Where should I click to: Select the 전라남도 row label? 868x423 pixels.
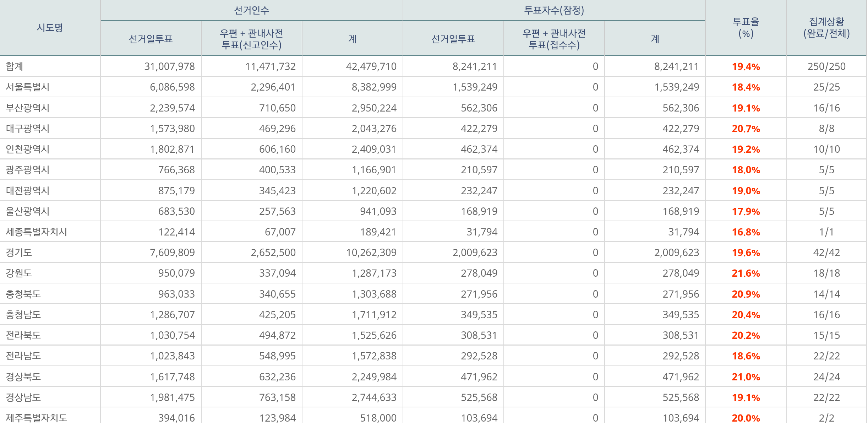[x=23, y=356]
